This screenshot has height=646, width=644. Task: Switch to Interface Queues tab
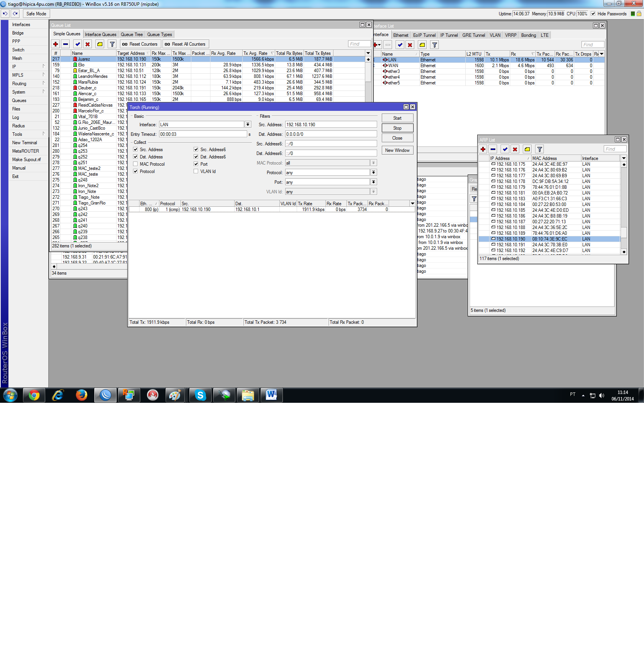(100, 35)
